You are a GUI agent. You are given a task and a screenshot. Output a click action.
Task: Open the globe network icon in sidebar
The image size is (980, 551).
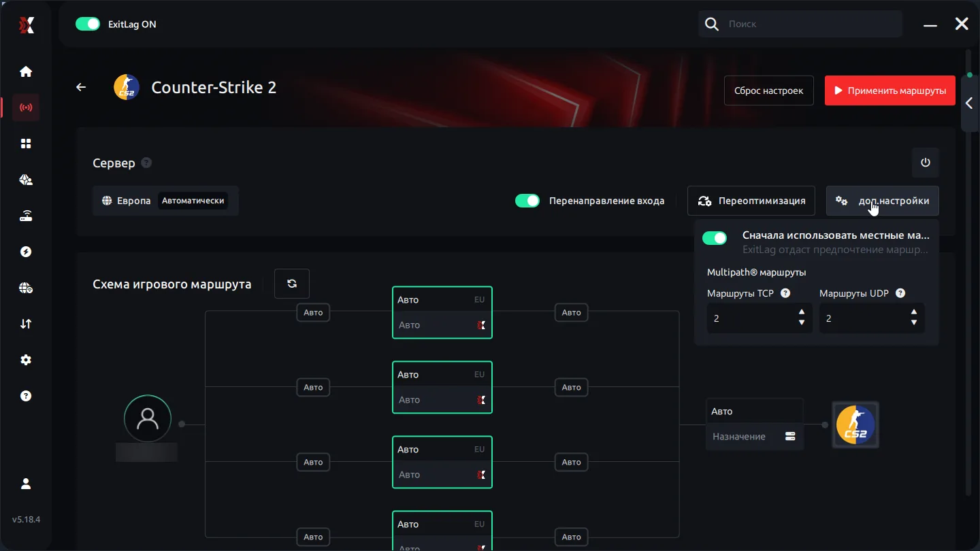point(26,288)
